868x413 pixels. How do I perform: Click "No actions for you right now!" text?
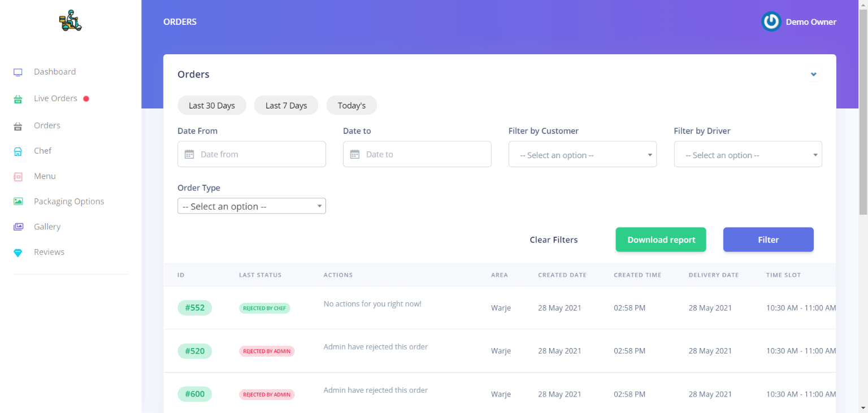(372, 304)
